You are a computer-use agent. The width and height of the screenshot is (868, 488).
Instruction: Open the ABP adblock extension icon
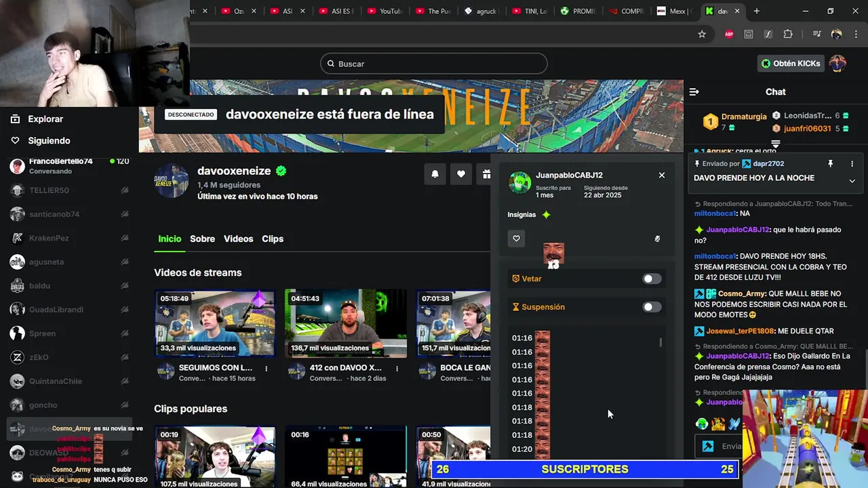coord(729,34)
